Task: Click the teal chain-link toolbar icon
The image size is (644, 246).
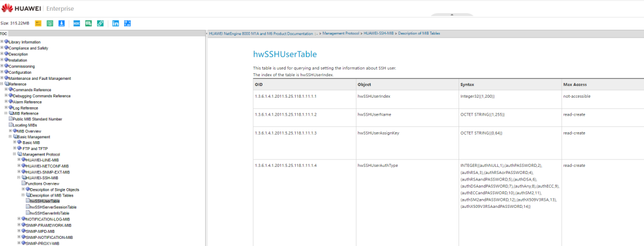Action: (100, 23)
